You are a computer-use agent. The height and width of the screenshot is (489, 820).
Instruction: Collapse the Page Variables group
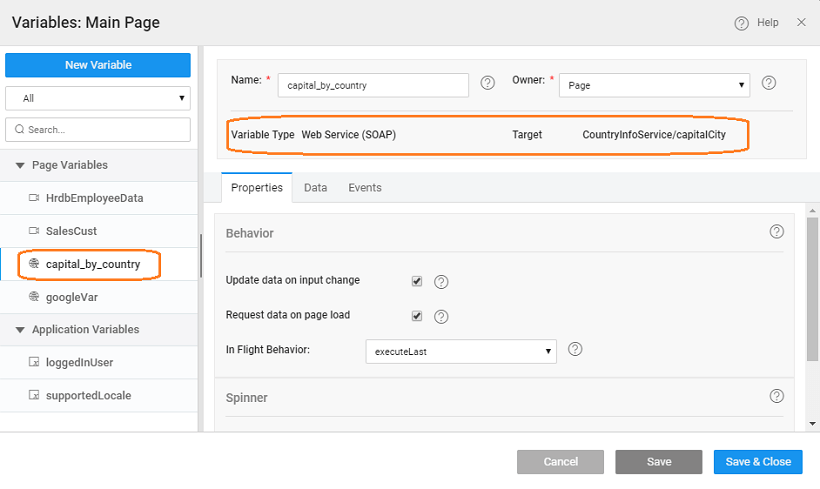tap(21, 165)
